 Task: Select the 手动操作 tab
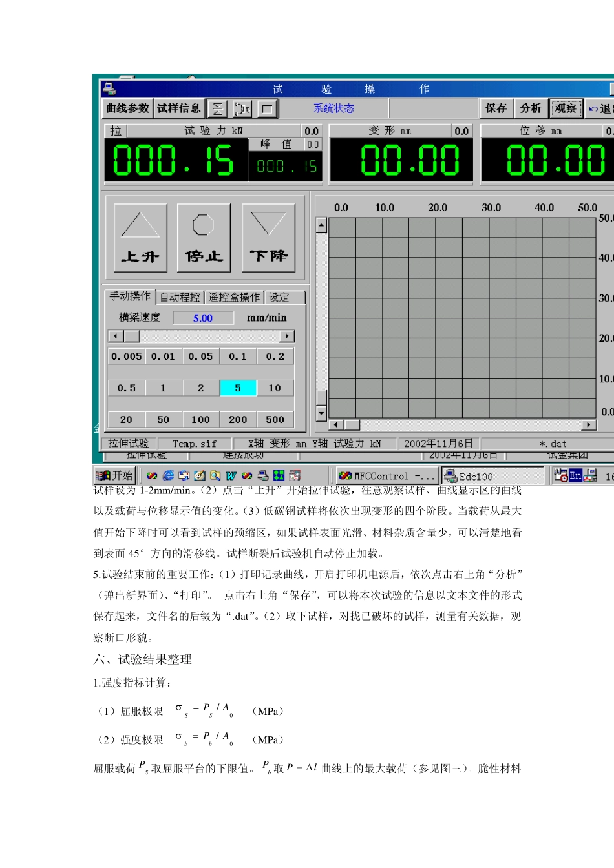130,296
